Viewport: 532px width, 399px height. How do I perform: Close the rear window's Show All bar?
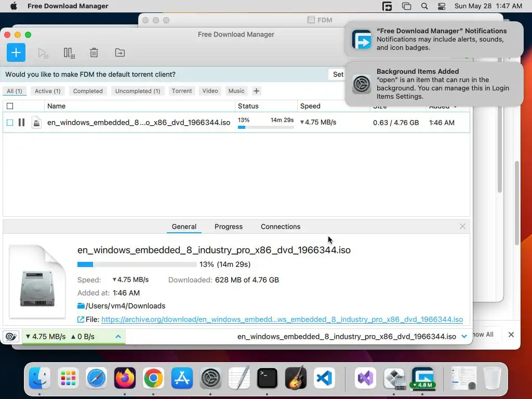coord(511,335)
